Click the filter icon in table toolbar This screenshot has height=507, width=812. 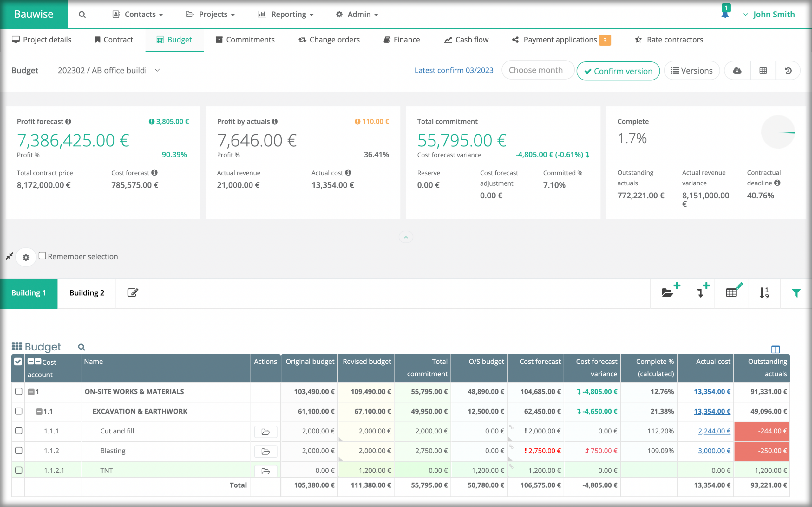click(796, 293)
